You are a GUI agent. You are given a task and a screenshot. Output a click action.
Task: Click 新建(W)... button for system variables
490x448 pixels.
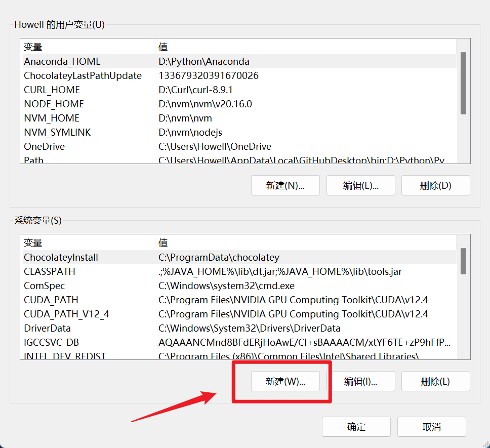(285, 381)
